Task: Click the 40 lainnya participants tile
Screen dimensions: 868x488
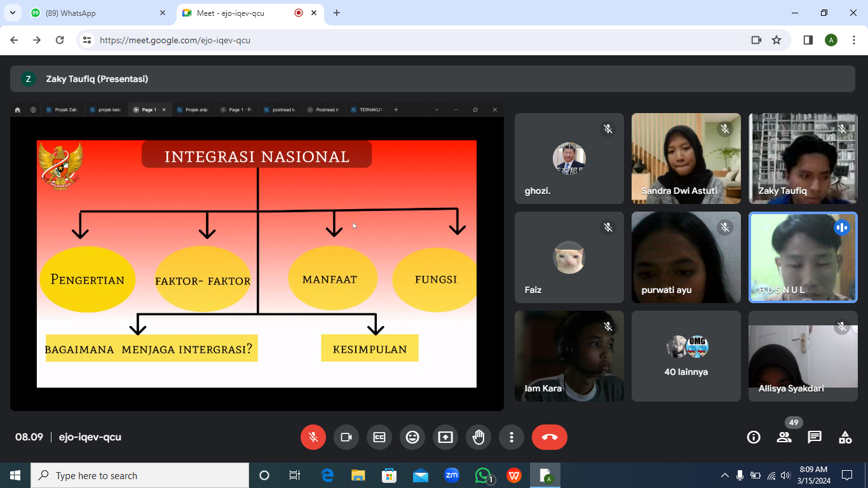Action: [x=686, y=356]
